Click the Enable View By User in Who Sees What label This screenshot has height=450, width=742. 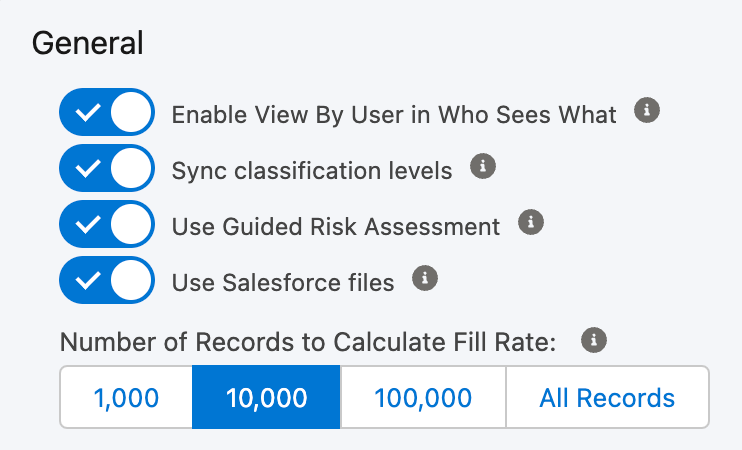point(394,115)
